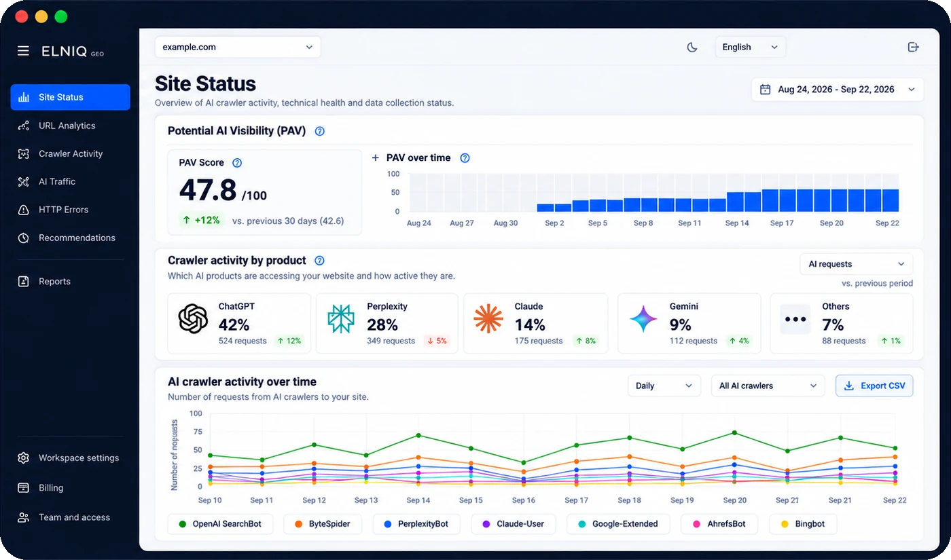Toggle the OpenAI SearchBot legend series
The image size is (951, 560).
click(221, 524)
